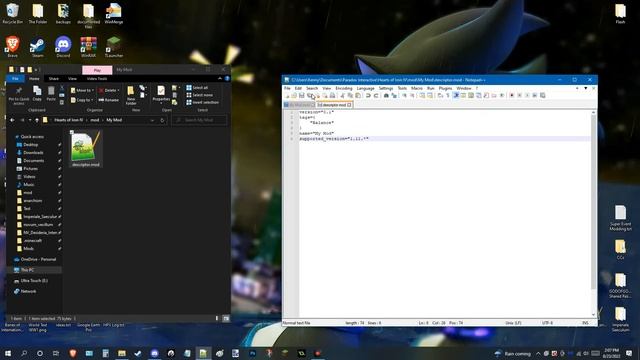Image resolution: width=640 pixels, height=360 pixels.
Task: Select This PC in navigation pane
Action: click(x=27, y=270)
